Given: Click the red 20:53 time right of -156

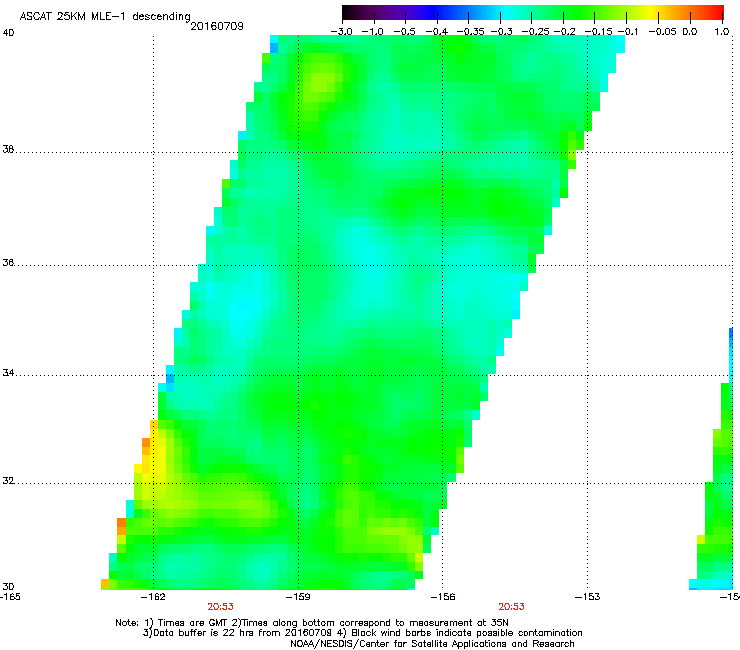Looking at the screenshot, I should coord(512,607).
